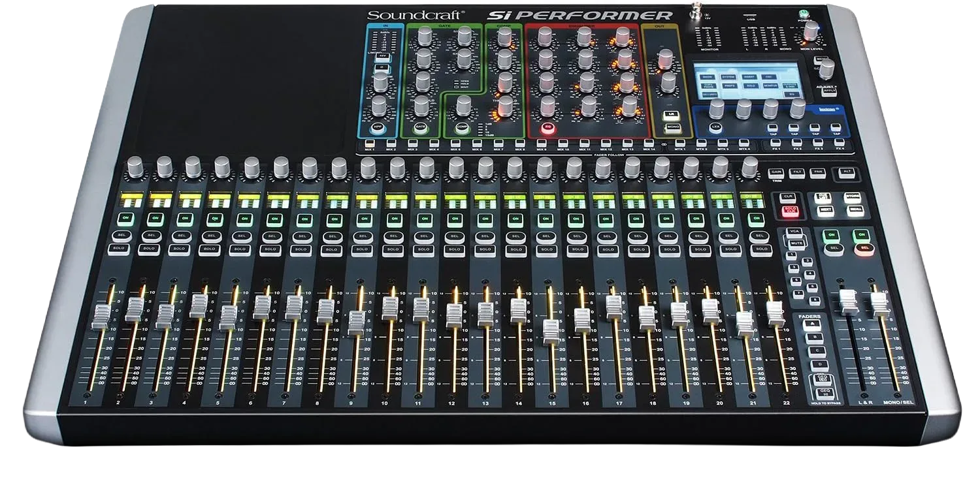Screen dimensions: 980x485
Task: Engage the round COMP button
Action: (x=461, y=127)
